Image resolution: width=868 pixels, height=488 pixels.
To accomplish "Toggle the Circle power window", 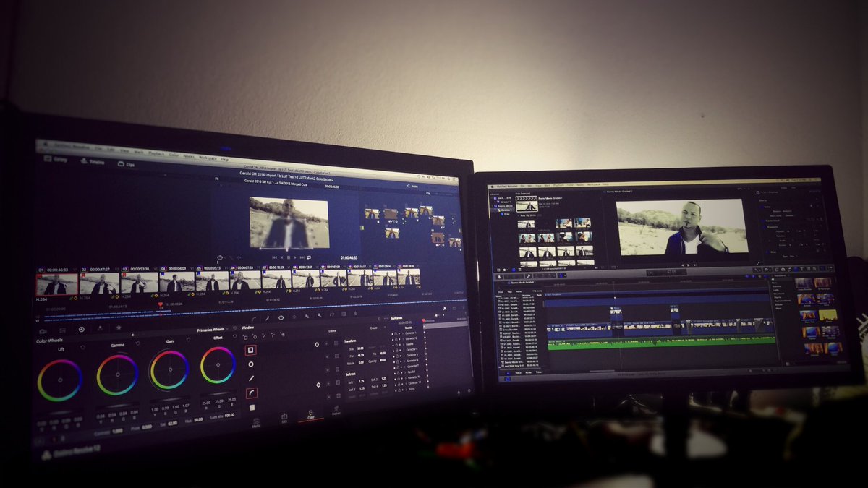I will [251, 364].
